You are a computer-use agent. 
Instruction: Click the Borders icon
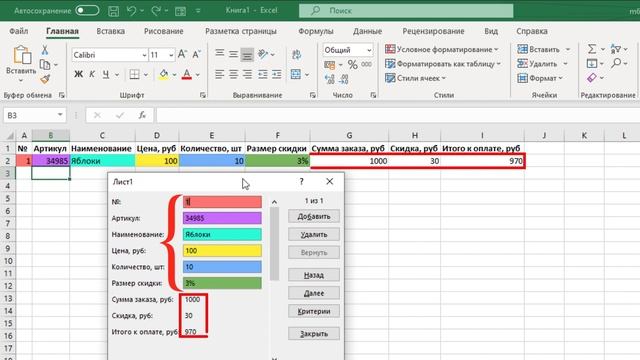coord(134,74)
